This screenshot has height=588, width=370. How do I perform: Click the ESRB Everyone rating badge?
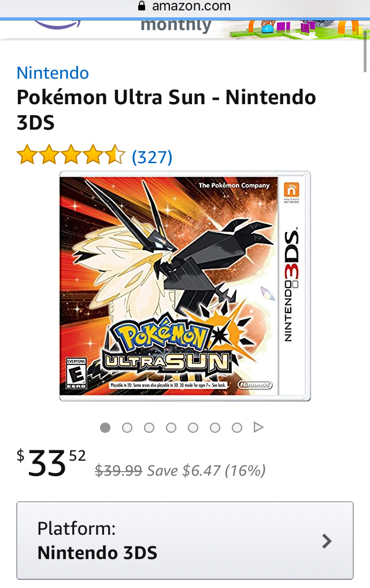(76, 373)
